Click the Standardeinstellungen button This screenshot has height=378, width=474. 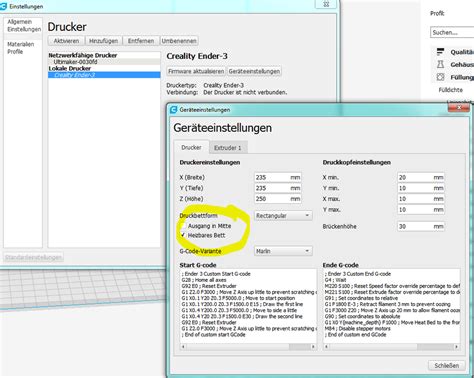33,257
